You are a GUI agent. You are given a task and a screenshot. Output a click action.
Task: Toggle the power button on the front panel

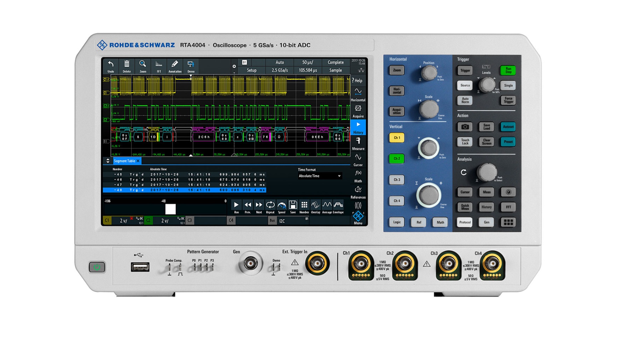97,267
